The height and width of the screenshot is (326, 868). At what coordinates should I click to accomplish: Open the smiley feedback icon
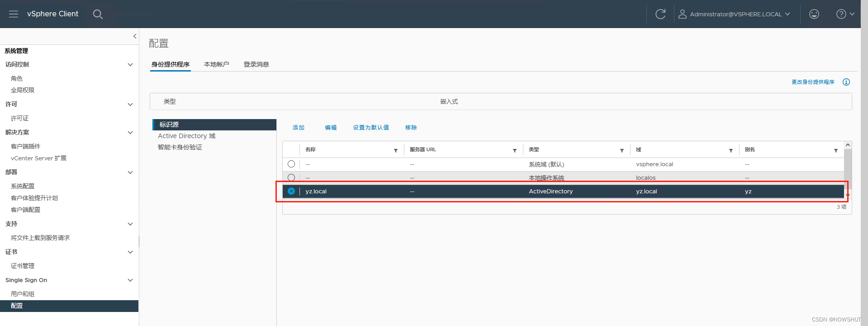(814, 14)
